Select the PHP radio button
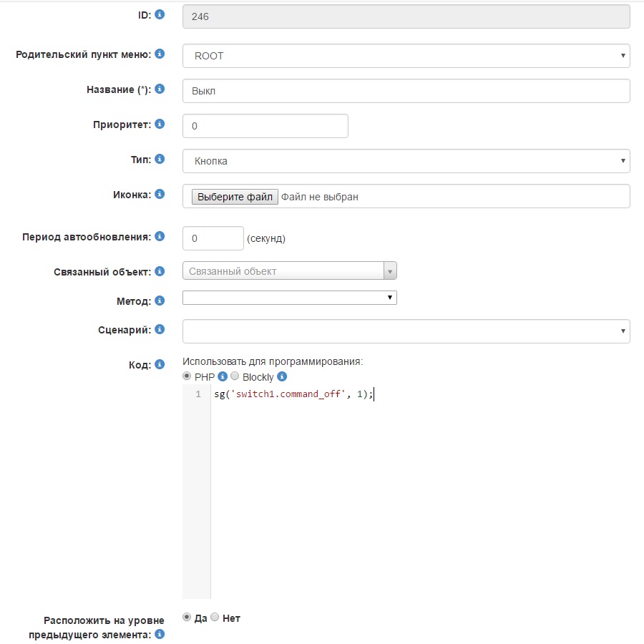The width and height of the screenshot is (644, 644). coord(187,376)
